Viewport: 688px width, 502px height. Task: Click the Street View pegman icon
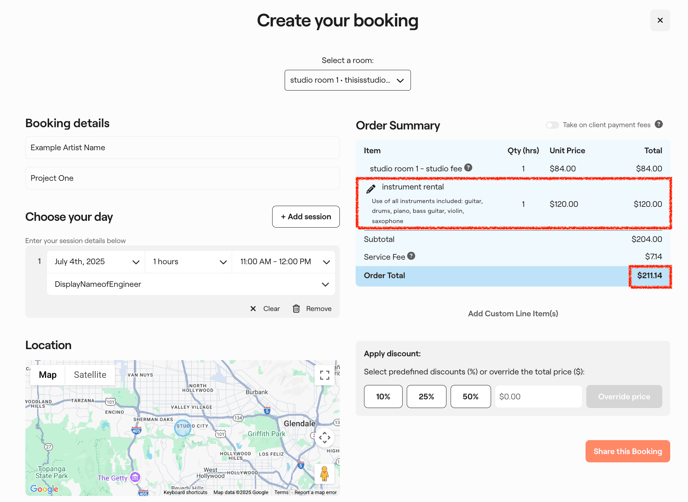tap(324, 473)
